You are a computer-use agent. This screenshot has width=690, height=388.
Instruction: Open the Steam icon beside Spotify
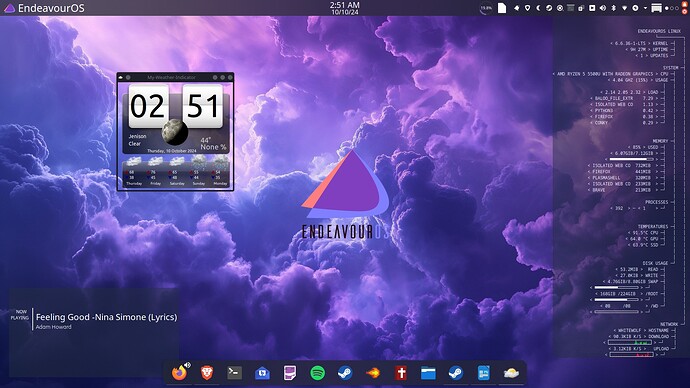pyautogui.click(x=345, y=373)
